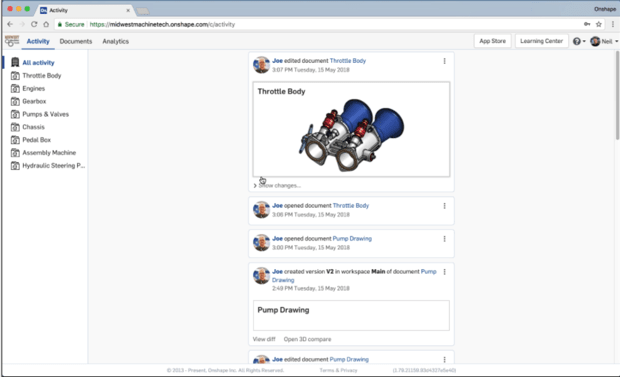Click View diff under Pump Drawing
The height and width of the screenshot is (377, 620).
(x=264, y=339)
